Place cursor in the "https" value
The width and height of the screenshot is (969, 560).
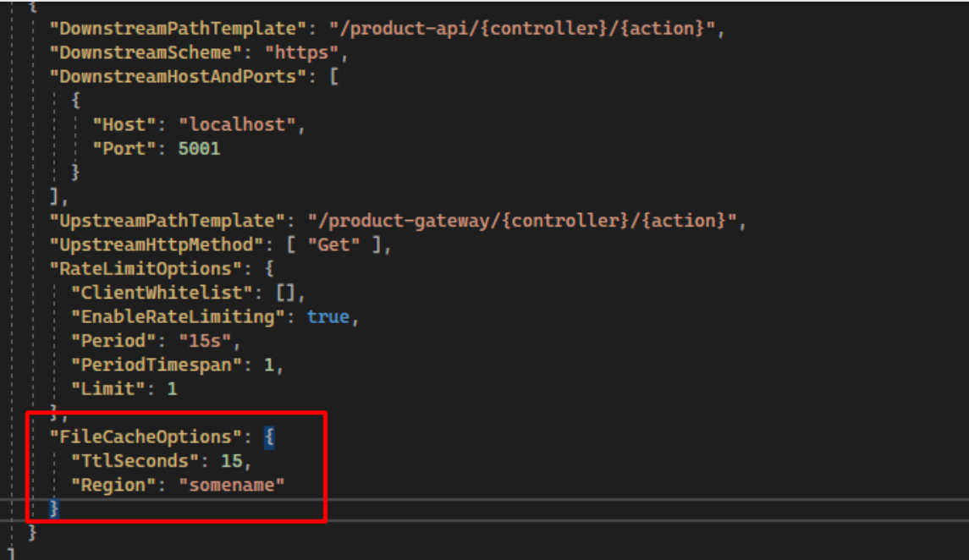coord(301,52)
